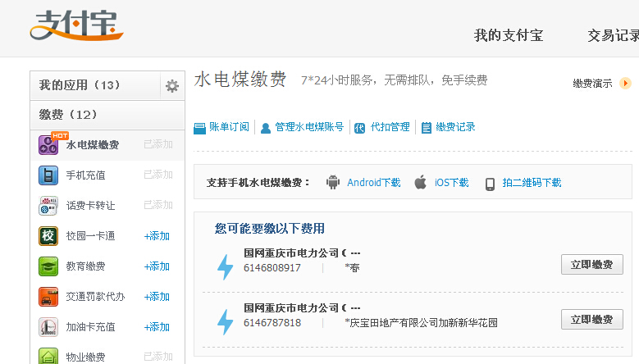Click the 代扣管理 icon
This screenshot has height=364, width=639.
359,128
